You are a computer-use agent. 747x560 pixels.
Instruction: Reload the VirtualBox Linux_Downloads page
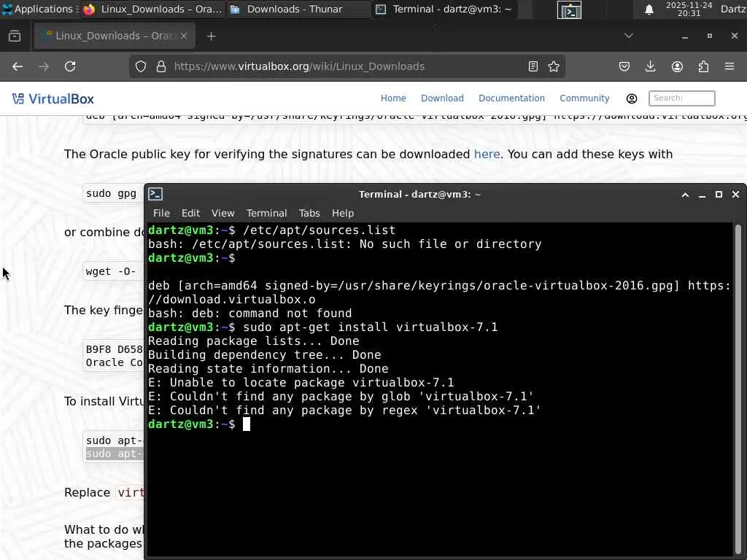(70, 66)
